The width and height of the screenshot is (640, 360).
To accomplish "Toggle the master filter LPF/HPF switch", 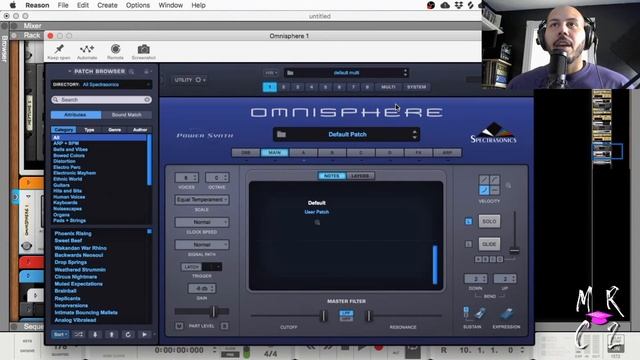I will (x=346, y=315).
